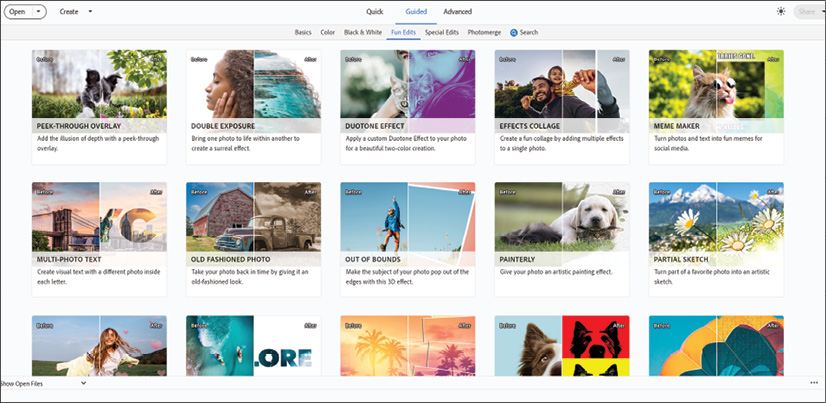The height and width of the screenshot is (403, 826).
Task: Switch to Quick mode
Action: pos(375,12)
